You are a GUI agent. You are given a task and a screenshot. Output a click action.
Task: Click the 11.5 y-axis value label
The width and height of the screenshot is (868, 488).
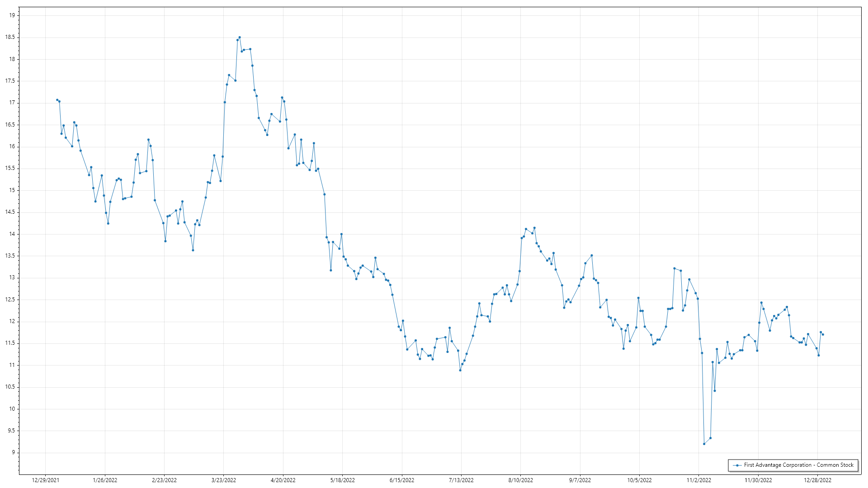tap(10, 343)
